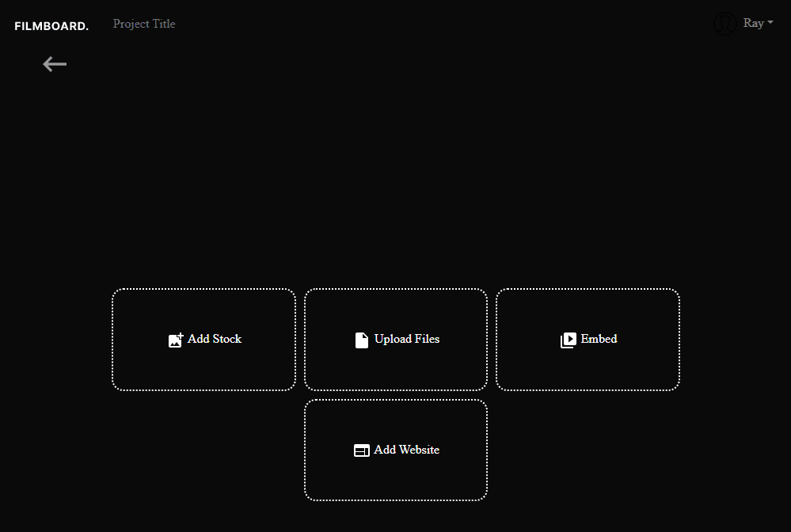Click the Add Website browser window icon
Screen dimensions: 791x532
click(362, 450)
